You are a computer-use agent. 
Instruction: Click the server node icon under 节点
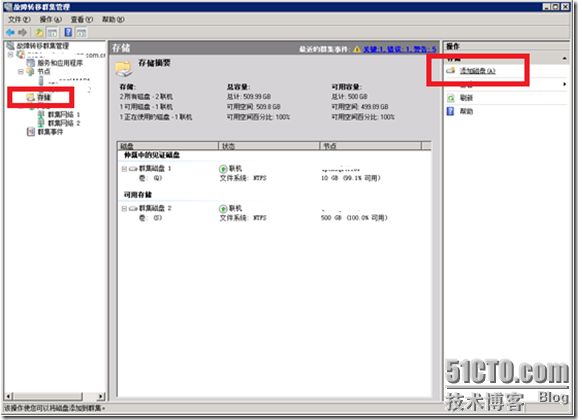point(41,80)
